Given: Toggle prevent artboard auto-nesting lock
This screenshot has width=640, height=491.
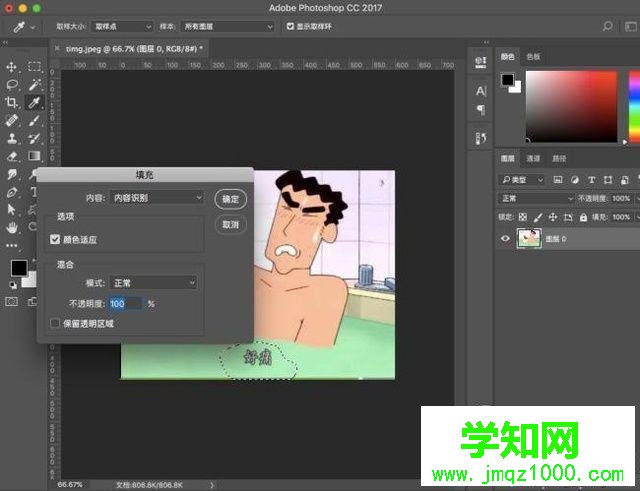Looking at the screenshot, I should tap(568, 217).
